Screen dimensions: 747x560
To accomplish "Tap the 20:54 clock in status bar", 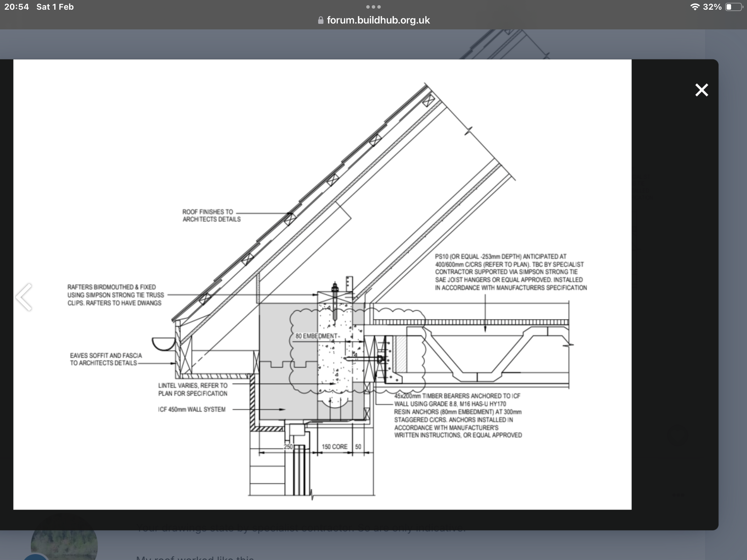I will tap(17, 7).
